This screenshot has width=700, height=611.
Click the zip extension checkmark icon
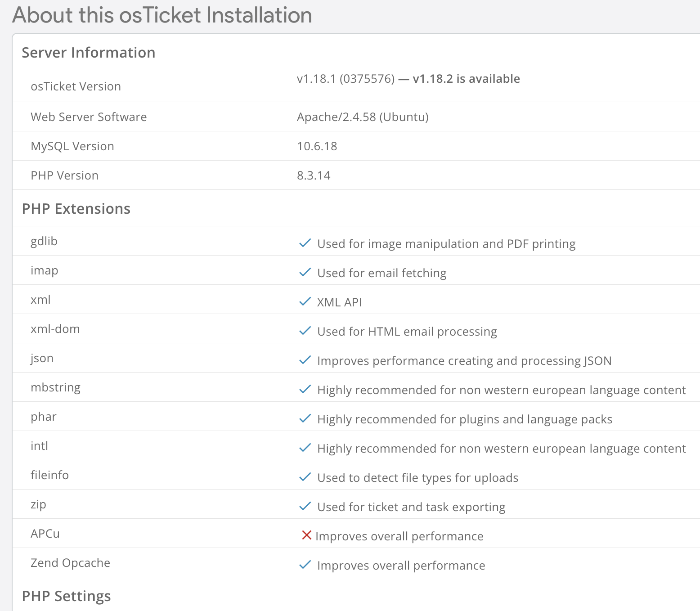coord(305,507)
